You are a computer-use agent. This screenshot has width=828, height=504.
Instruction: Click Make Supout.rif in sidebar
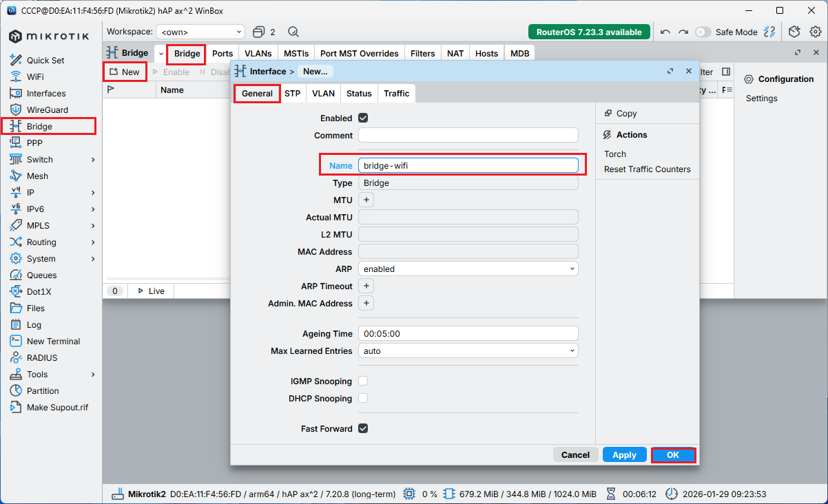pyautogui.click(x=57, y=408)
